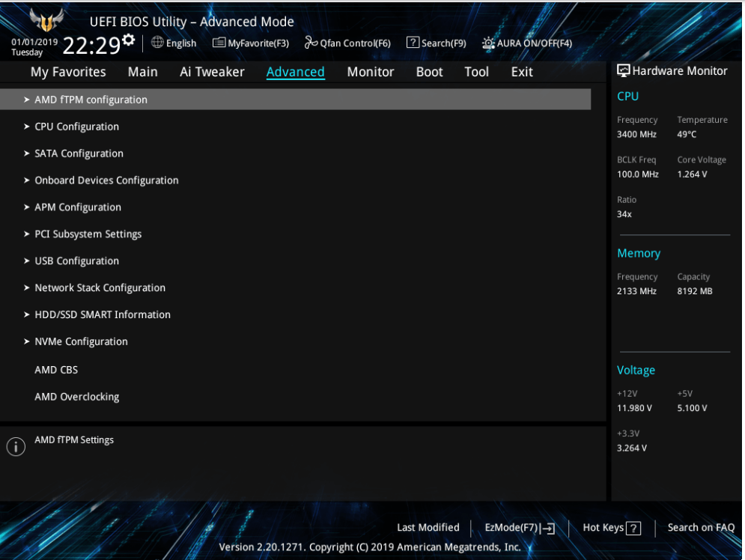Go to the Boot tab

(430, 72)
